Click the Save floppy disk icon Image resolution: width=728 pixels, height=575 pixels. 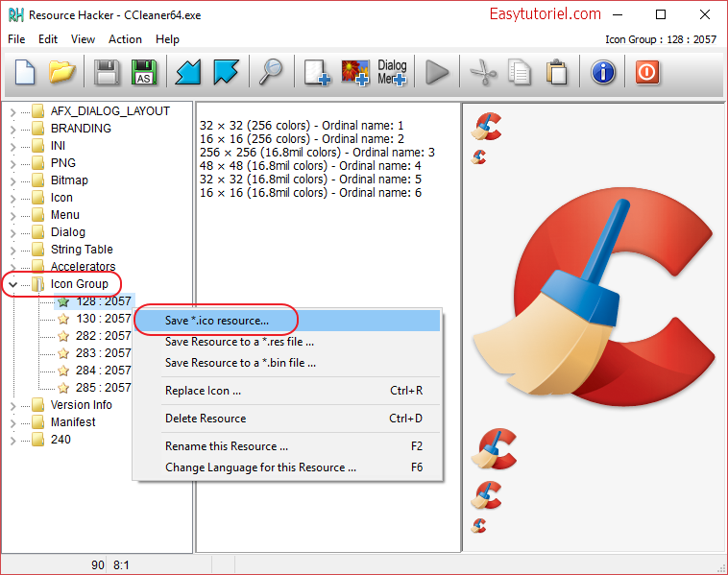[107, 72]
